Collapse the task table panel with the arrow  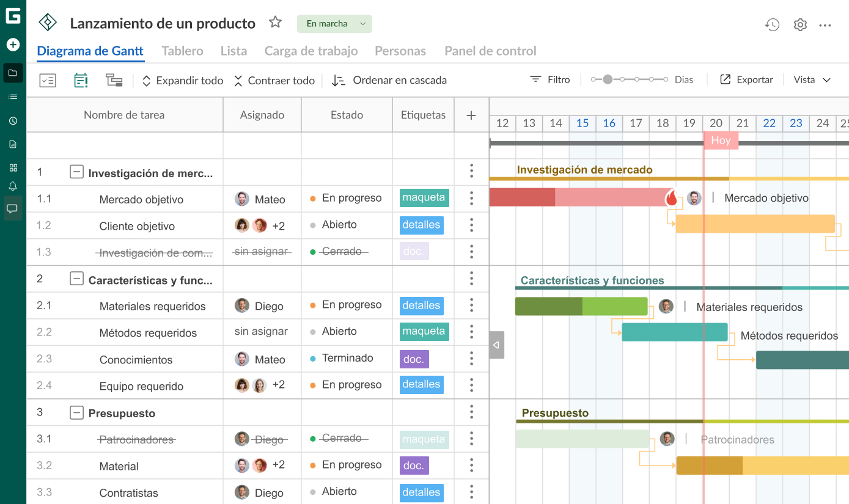496,345
